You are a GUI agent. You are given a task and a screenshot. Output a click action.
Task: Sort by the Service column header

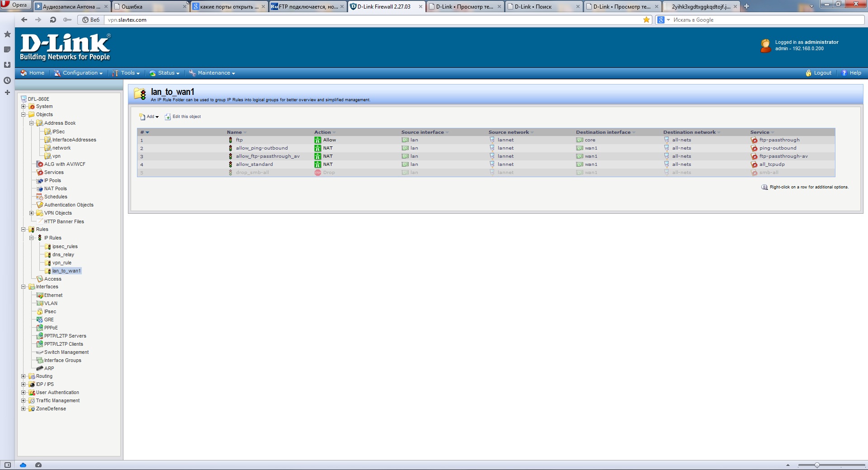pyautogui.click(x=762, y=132)
